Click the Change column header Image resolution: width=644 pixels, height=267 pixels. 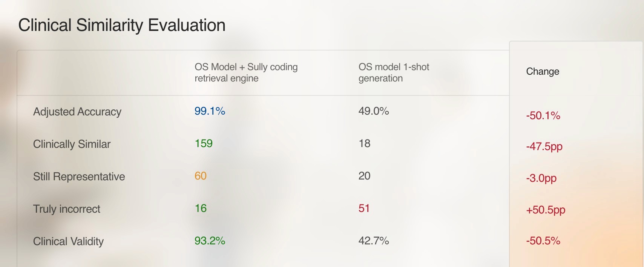pos(543,71)
